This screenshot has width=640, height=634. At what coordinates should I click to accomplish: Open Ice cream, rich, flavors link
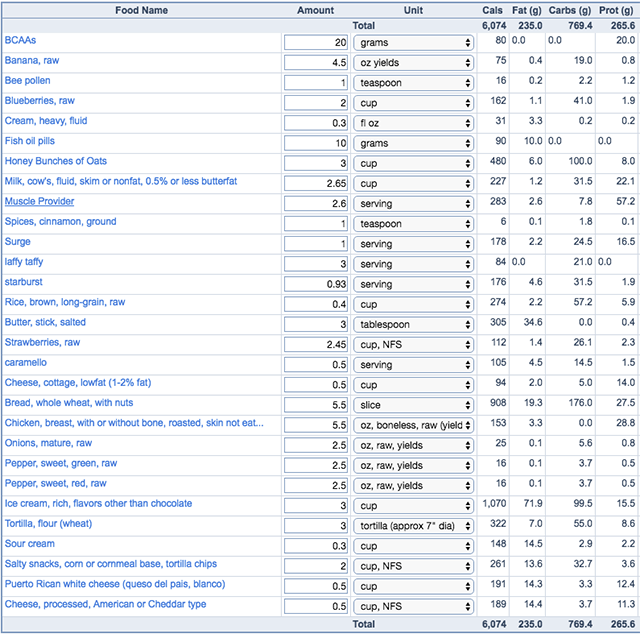pos(98,503)
